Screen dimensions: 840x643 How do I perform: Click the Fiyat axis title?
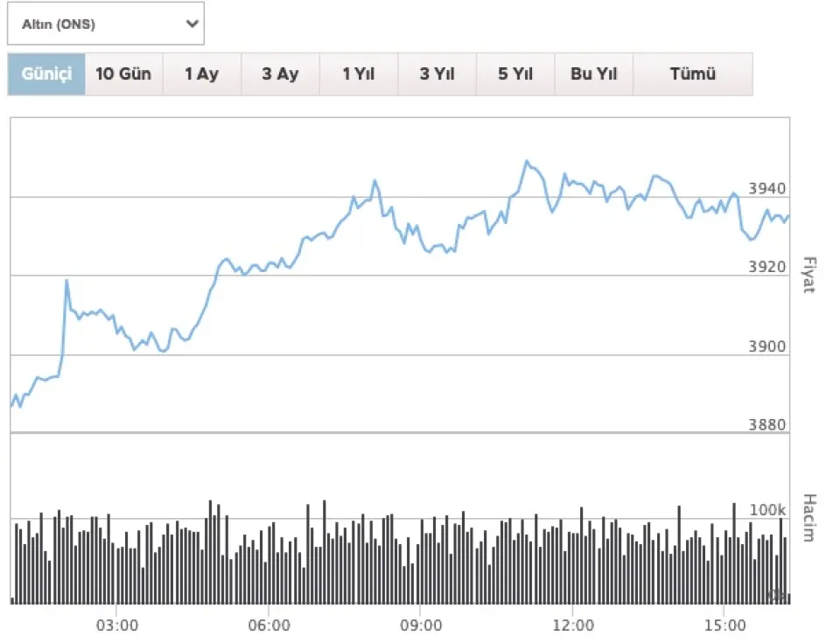pos(808,276)
